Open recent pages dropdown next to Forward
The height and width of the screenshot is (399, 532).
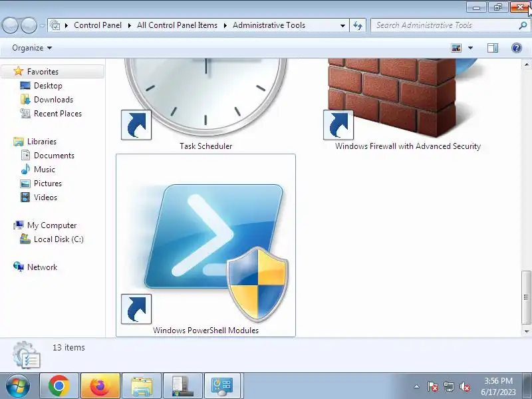tap(42, 25)
